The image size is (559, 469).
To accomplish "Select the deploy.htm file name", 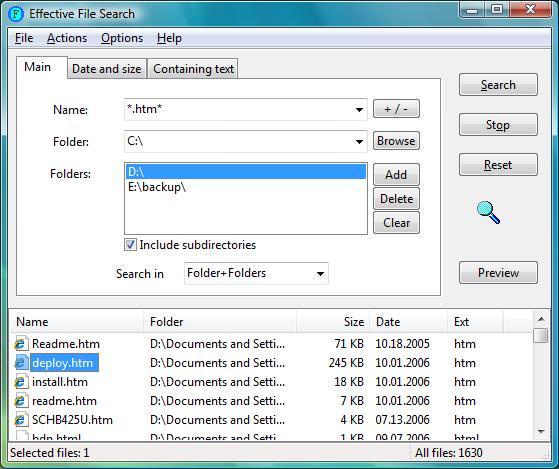I will click(x=63, y=363).
